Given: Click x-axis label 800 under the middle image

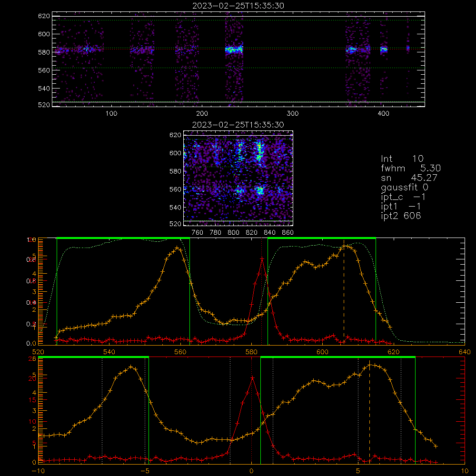Looking at the screenshot, I should (233, 233).
